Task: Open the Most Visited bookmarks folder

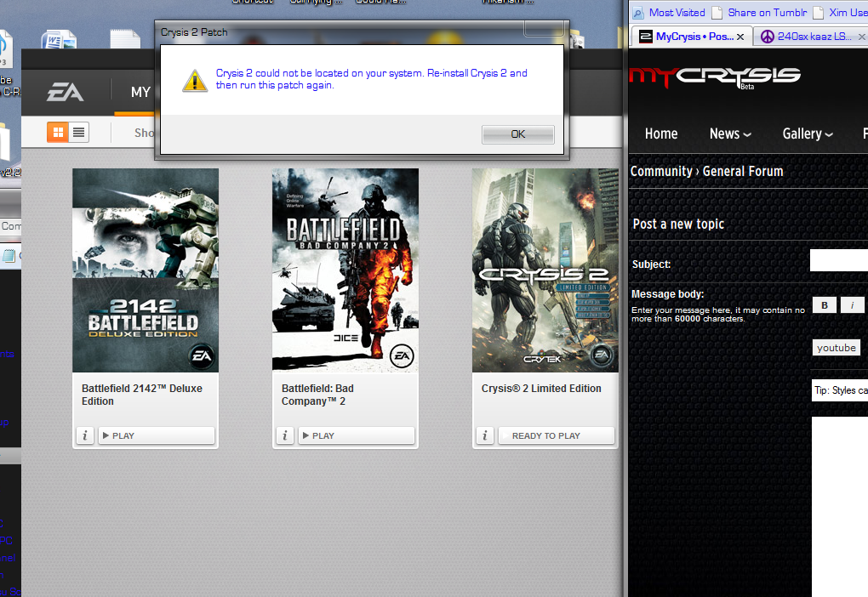Action: point(669,13)
